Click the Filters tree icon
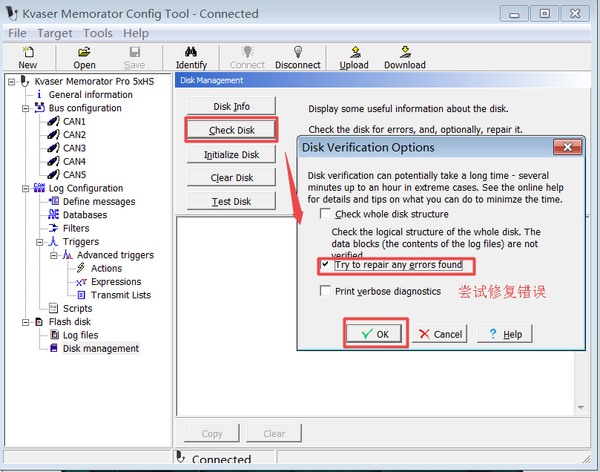600x472 pixels. tap(54, 228)
